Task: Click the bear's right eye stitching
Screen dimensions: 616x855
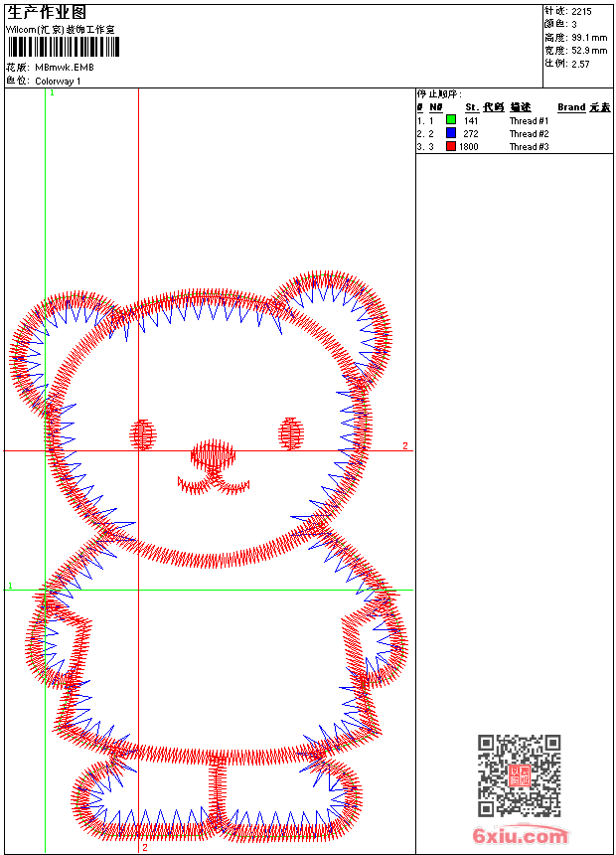Action: [x=290, y=433]
